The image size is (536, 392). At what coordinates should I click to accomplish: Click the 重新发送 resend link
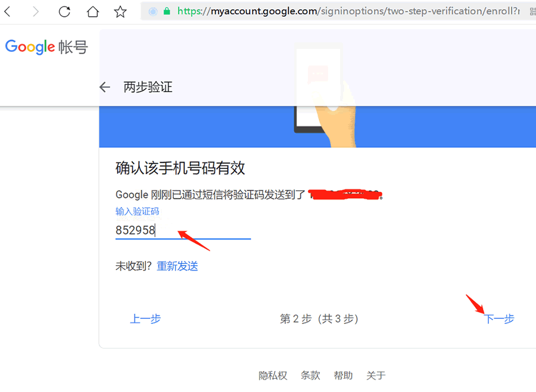[x=177, y=266]
